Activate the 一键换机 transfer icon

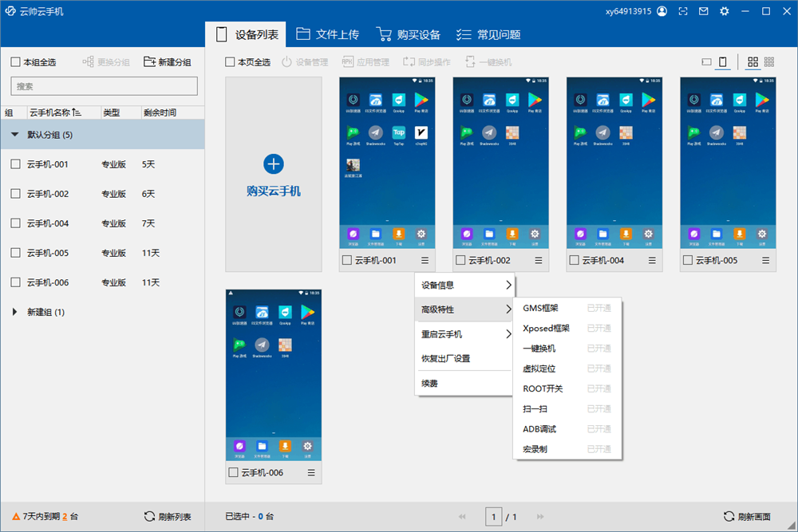click(x=471, y=61)
